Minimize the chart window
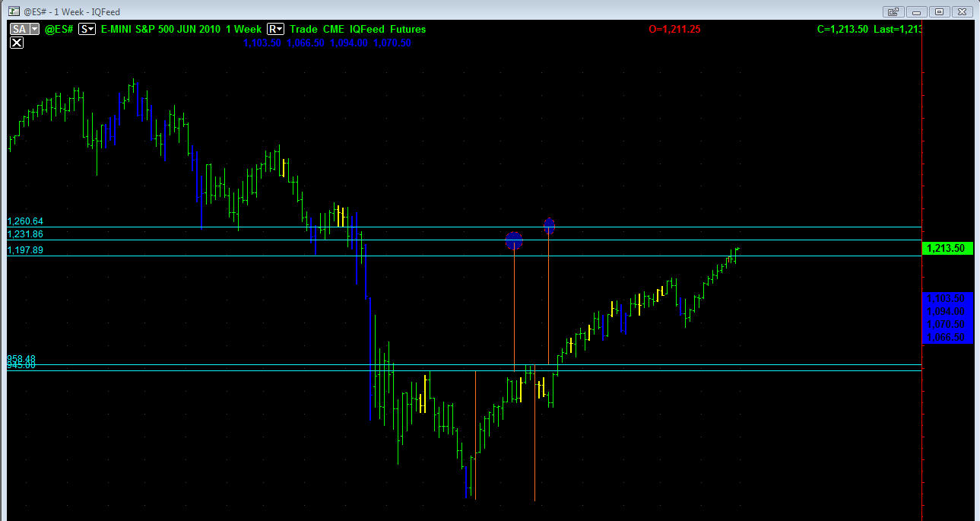 (x=917, y=11)
